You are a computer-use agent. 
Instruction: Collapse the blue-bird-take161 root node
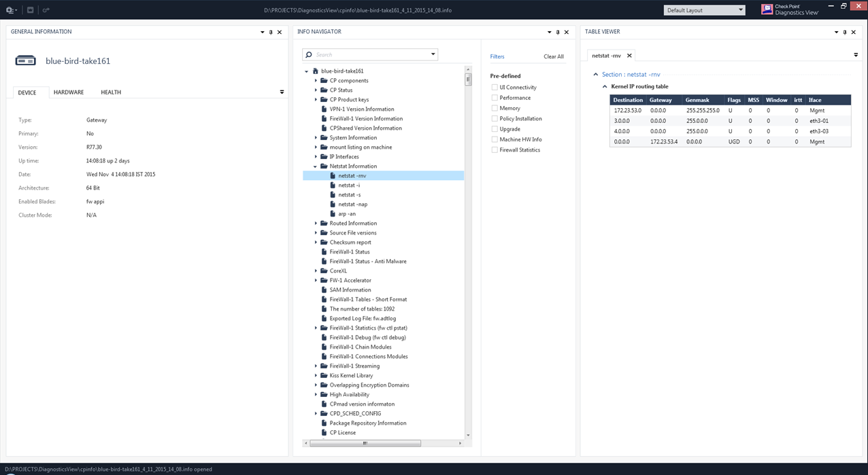click(307, 71)
